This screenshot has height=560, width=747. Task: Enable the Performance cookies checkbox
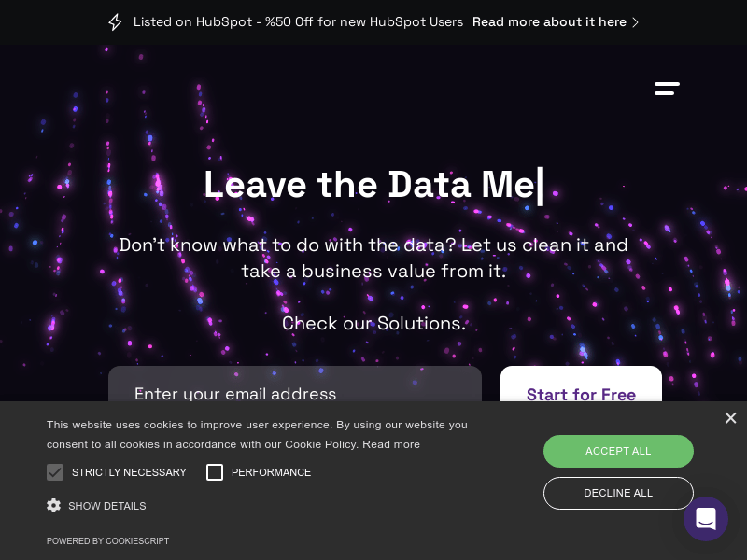coord(215,472)
